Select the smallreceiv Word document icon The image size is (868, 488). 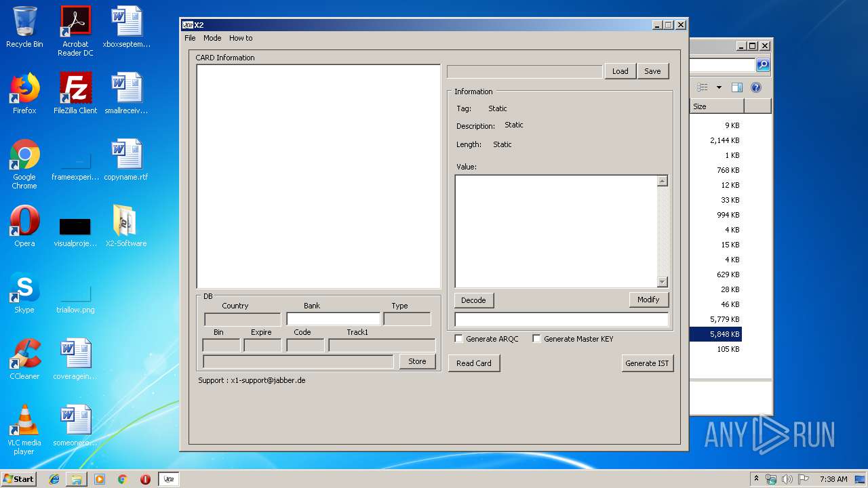(x=126, y=94)
